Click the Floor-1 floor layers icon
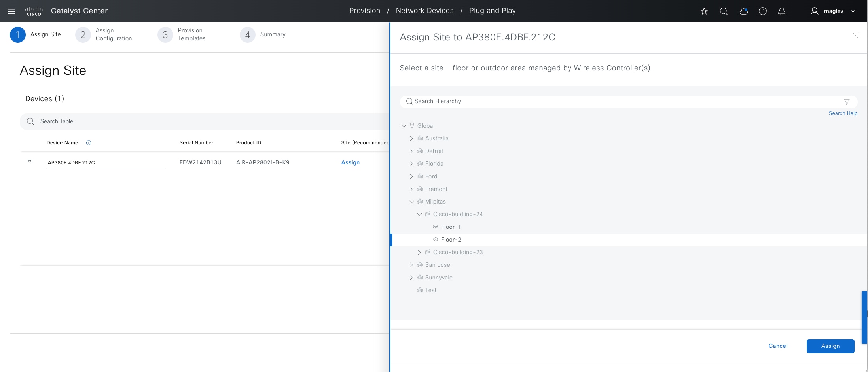Image resolution: width=868 pixels, height=372 pixels. pos(436,227)
